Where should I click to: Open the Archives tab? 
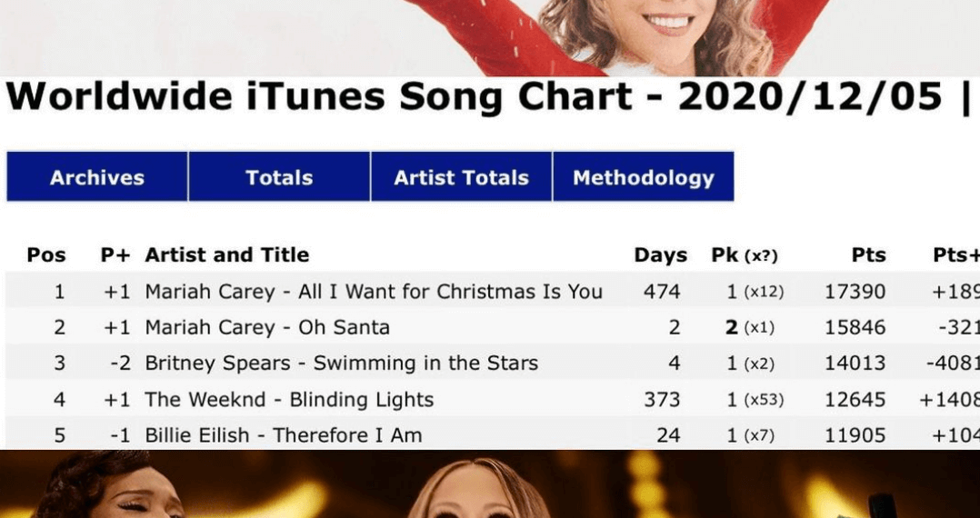tap(96, 177)
